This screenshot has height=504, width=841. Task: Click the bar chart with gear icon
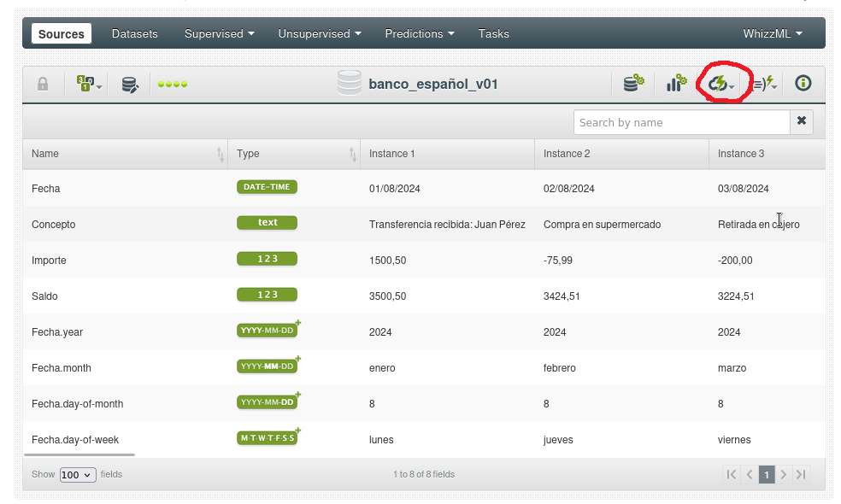click(676, 84)
